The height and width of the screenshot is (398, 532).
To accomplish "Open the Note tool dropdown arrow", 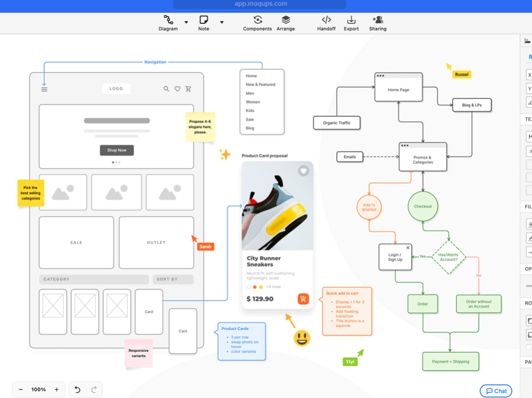I will (x=221, y=22).
